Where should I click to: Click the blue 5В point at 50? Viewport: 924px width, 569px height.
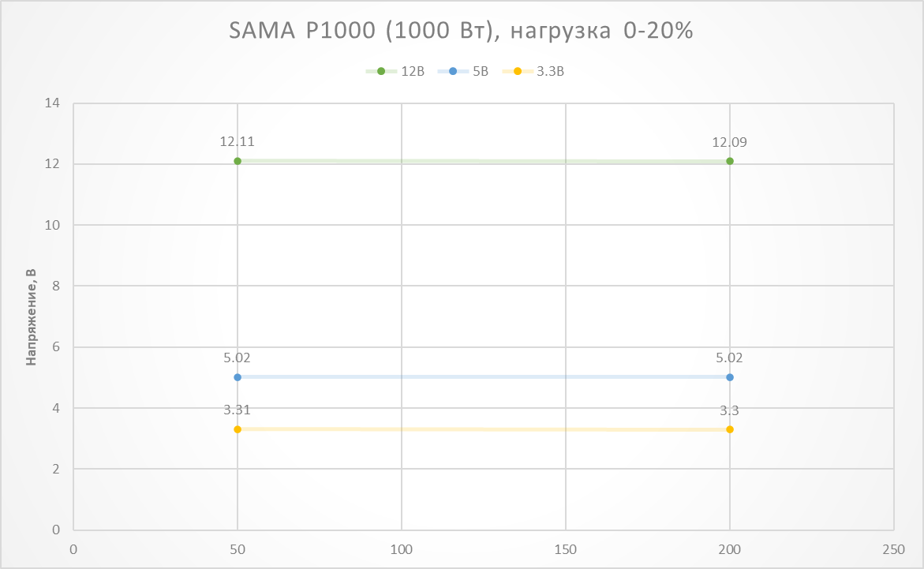[x=238, y=377]
